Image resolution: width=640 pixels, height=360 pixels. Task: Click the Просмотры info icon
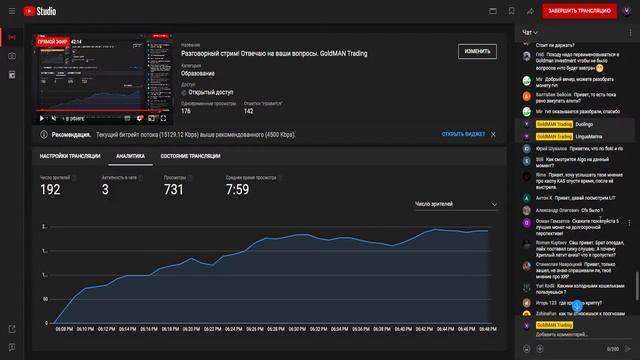(x=190, y=178)
